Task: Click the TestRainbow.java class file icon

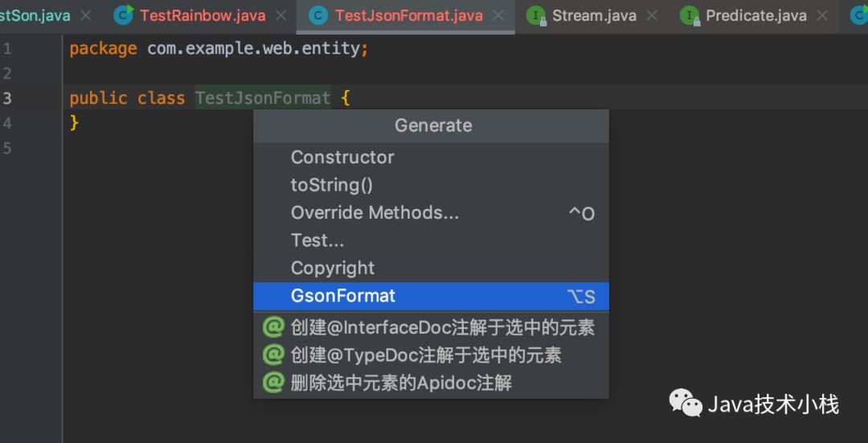Action: pyautogui.click(x=124, y=15)
